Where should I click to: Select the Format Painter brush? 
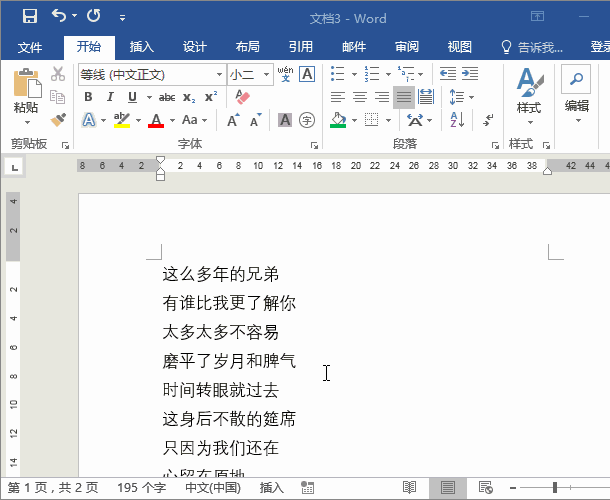coord(58,120)
